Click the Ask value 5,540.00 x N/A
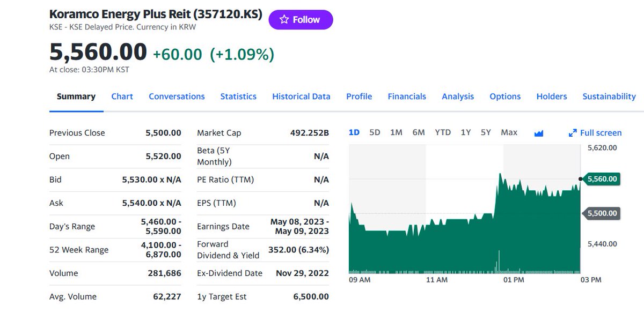The image size is (644, 328). point(152,203)
